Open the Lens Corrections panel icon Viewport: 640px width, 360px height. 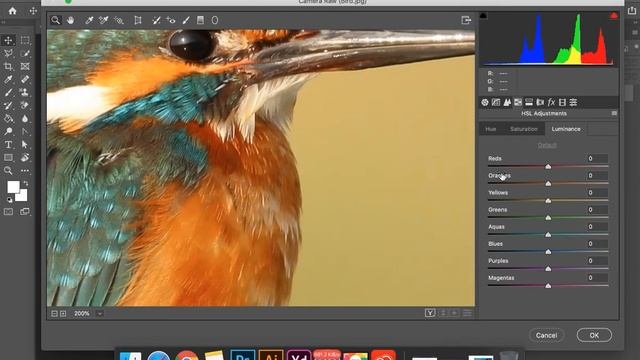click(540, 102)
